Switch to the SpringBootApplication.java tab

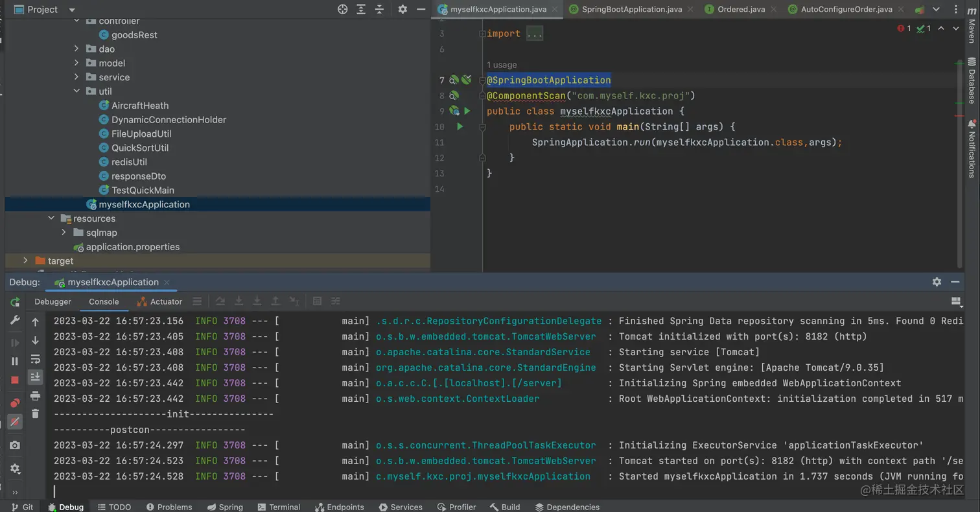pyautogui.click(x=631, y=9)
